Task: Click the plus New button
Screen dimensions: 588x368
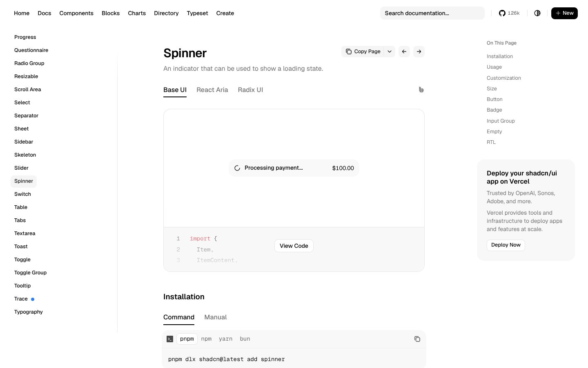Action: (x=564, y=13)
